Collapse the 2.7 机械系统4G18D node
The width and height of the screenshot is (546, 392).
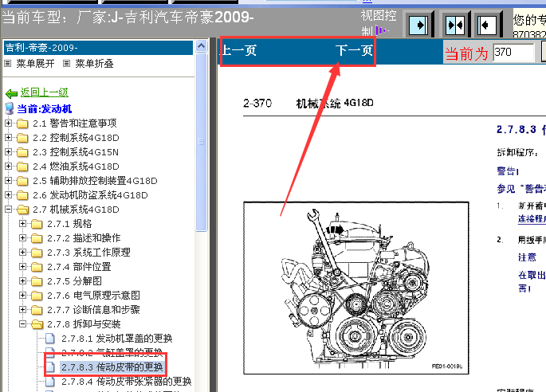[x=8, y=209]
